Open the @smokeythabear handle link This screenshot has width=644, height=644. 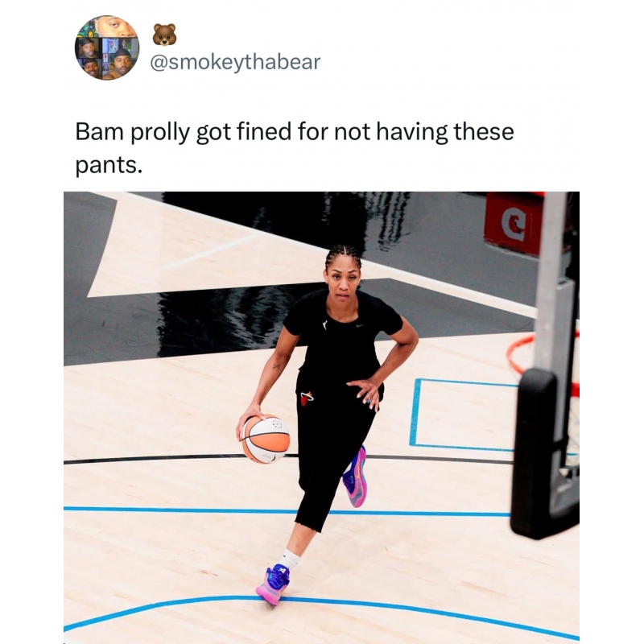click(x=235, y=63)
